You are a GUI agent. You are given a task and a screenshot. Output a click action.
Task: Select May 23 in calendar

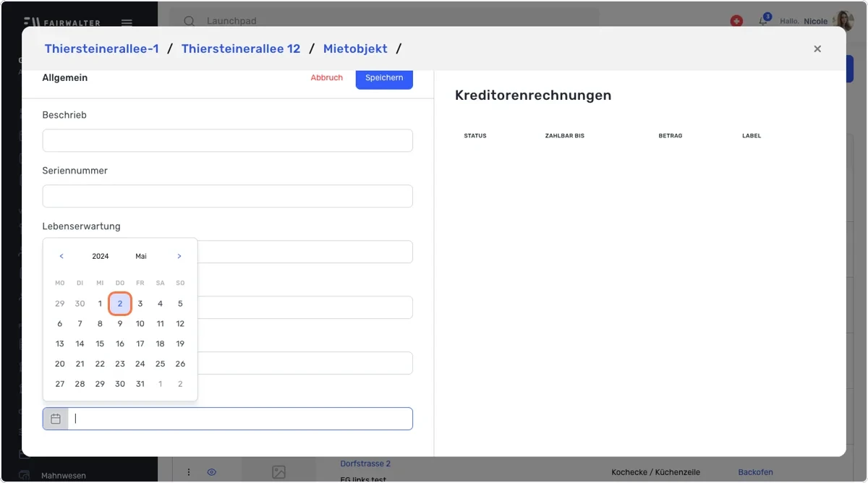120,364
